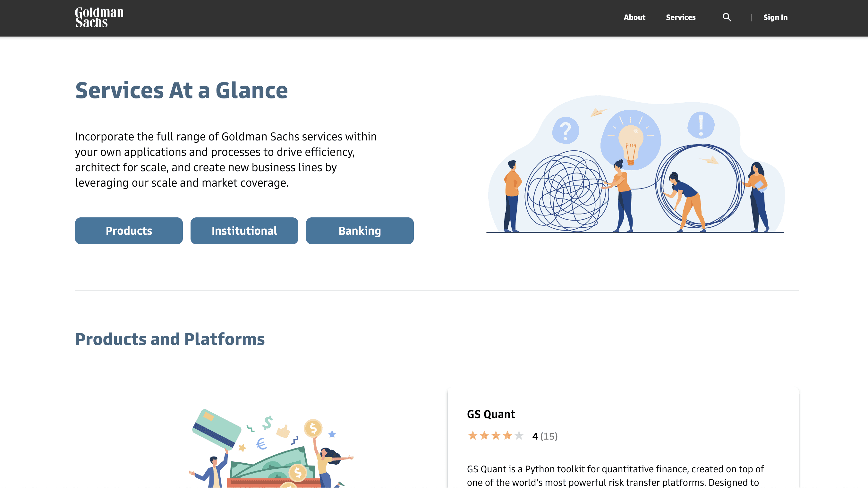
Task: Open the About menu
Action: (x=634, y=17)
